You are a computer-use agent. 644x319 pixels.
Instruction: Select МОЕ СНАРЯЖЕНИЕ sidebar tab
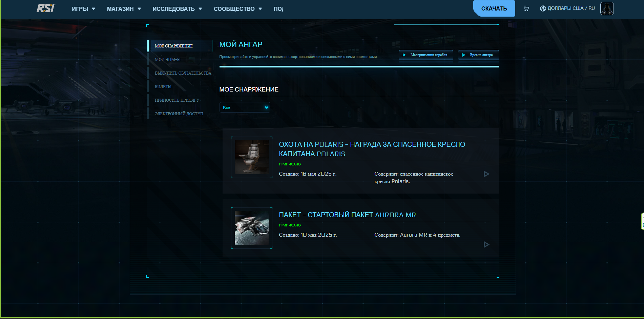(x=180, y=46)
